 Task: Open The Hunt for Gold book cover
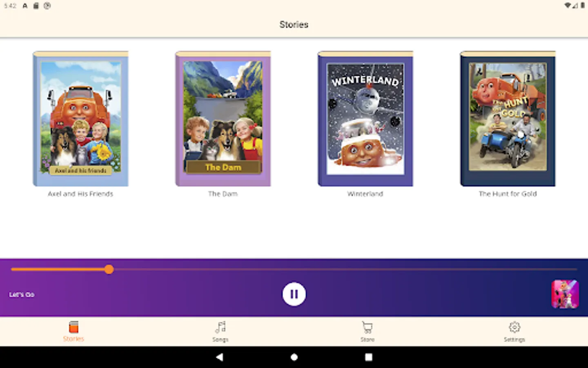click(508, 119)
